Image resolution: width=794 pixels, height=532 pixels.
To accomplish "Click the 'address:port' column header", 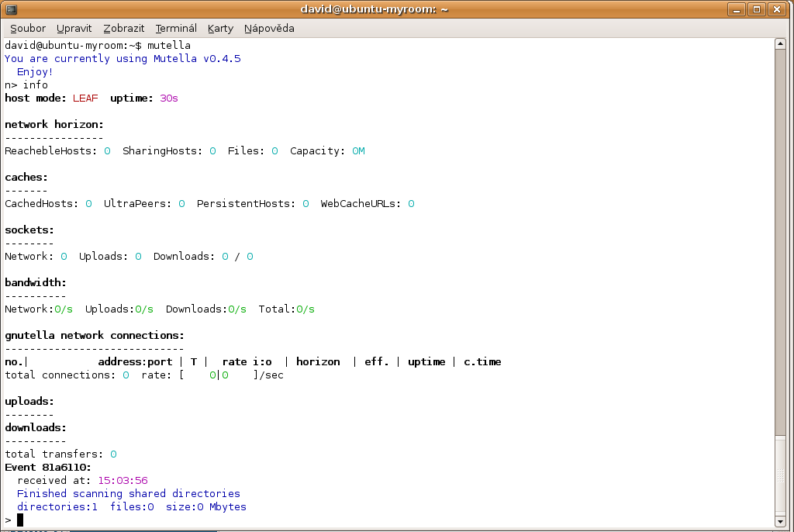I will coord(135,361).
